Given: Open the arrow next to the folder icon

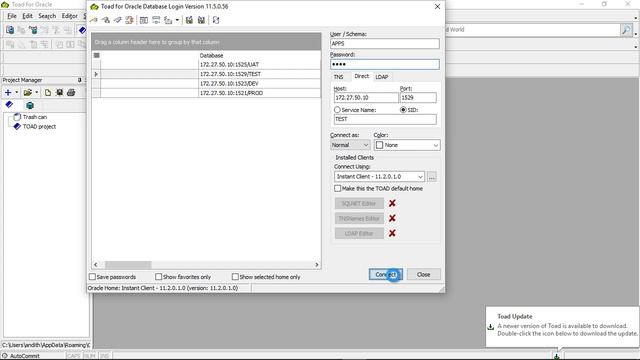Looking at the screenshot, I should click(37, 93).
